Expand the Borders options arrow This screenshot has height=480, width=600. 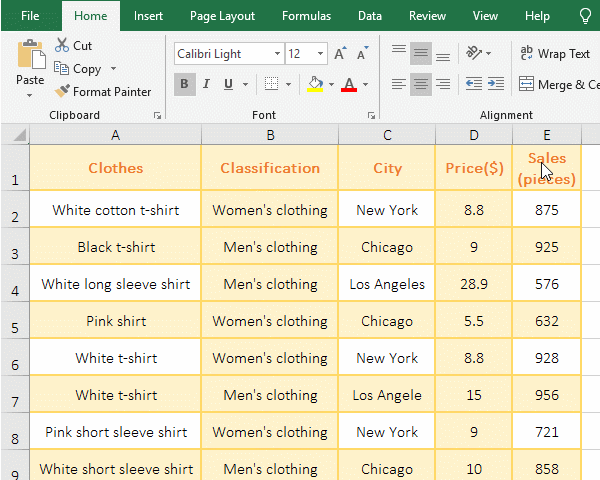(x=289, y=84)
